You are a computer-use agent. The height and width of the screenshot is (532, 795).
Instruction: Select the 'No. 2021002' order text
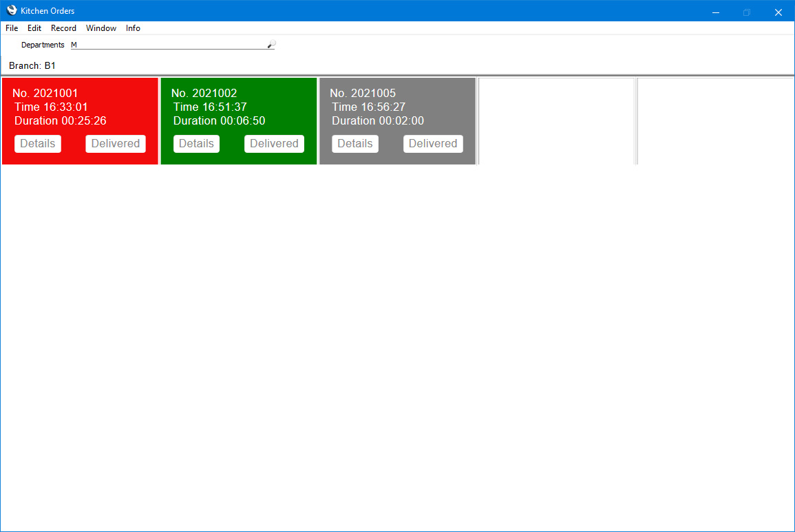[204, 94]
